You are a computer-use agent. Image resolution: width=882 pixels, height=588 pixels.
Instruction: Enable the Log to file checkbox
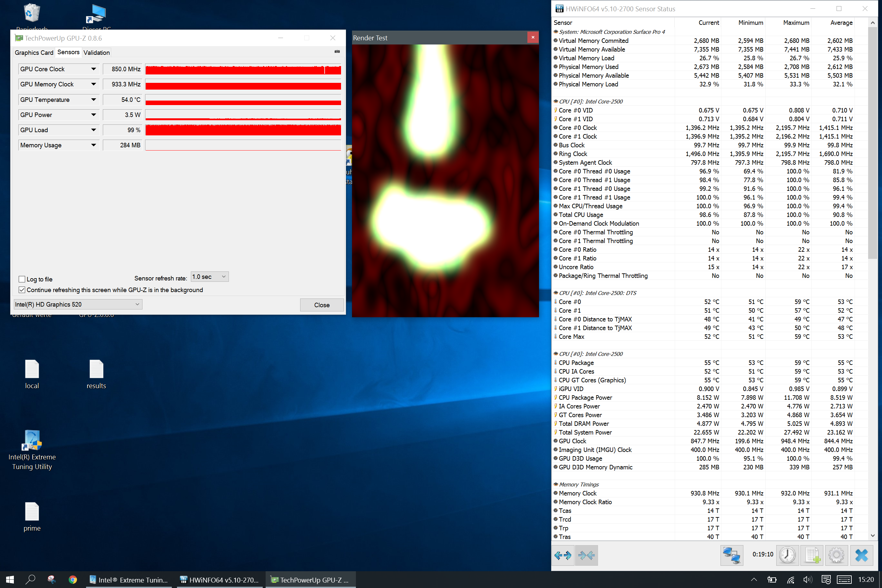tap(22, 279)
